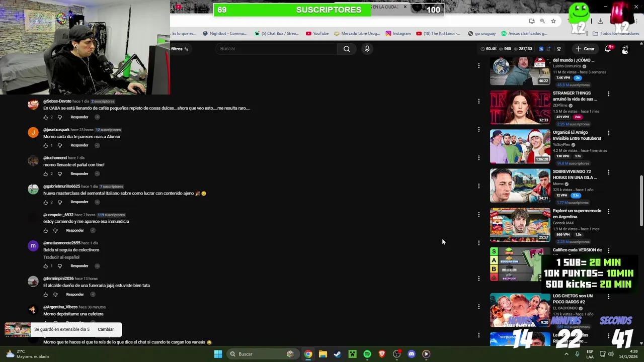The height and width of the screenshot is (362, 644).
Task: Open Discord from the taskbar
Action: [412, 354]
